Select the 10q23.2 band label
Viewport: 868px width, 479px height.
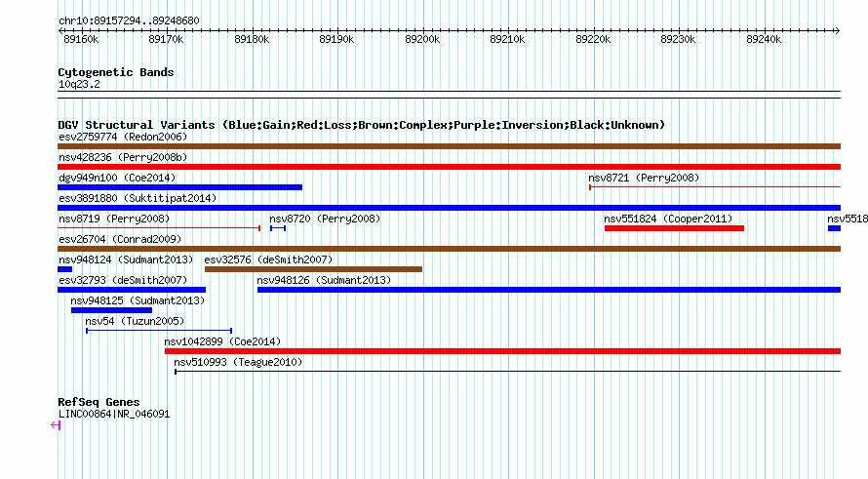79,84
